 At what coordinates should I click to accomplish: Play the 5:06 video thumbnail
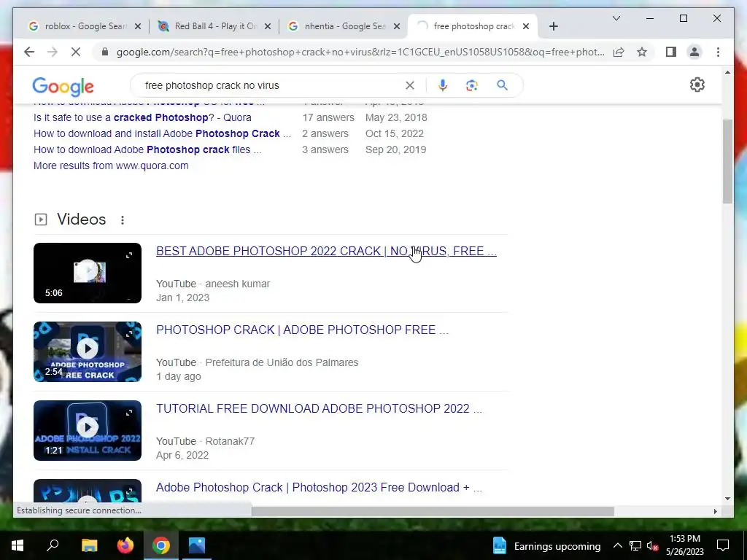tap(88, 273)
